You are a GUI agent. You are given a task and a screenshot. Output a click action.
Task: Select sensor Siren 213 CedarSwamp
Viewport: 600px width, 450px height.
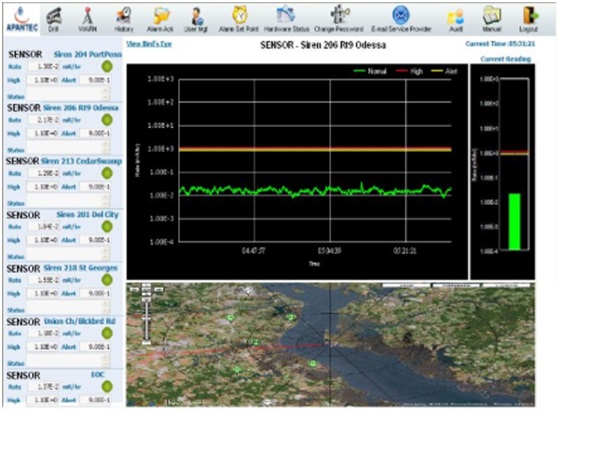click(82, 161)
